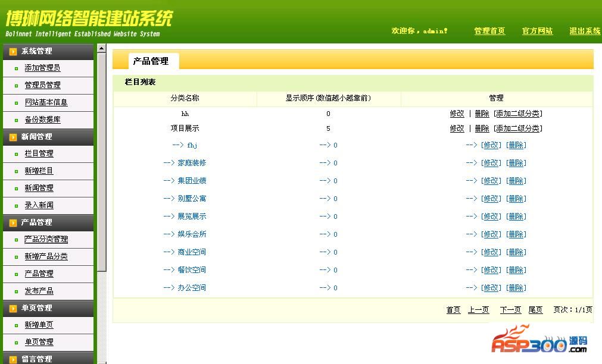Collapse the 系统管理 sidebar section header
The height and width of the screenshot is (364, 602).
pos(48,51)
